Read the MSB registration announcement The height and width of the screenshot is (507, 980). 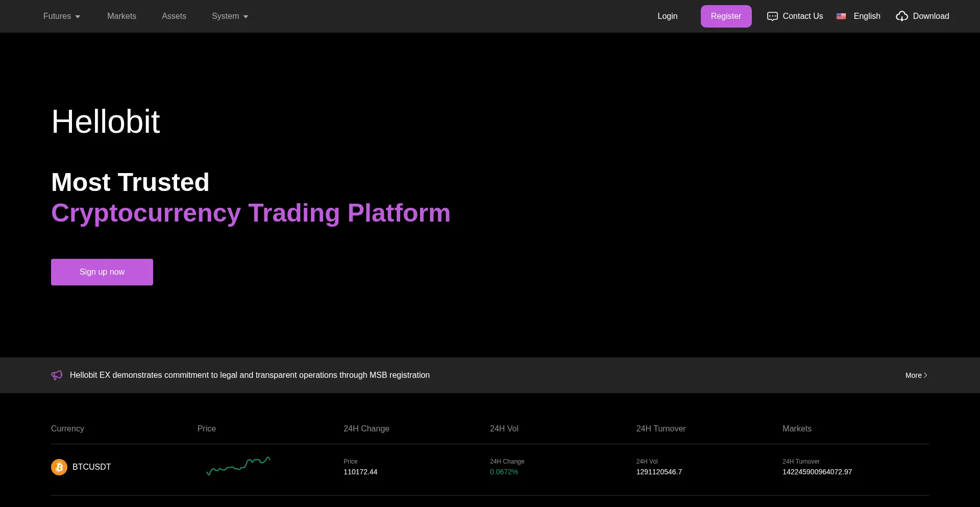click(x=250, y=375)
